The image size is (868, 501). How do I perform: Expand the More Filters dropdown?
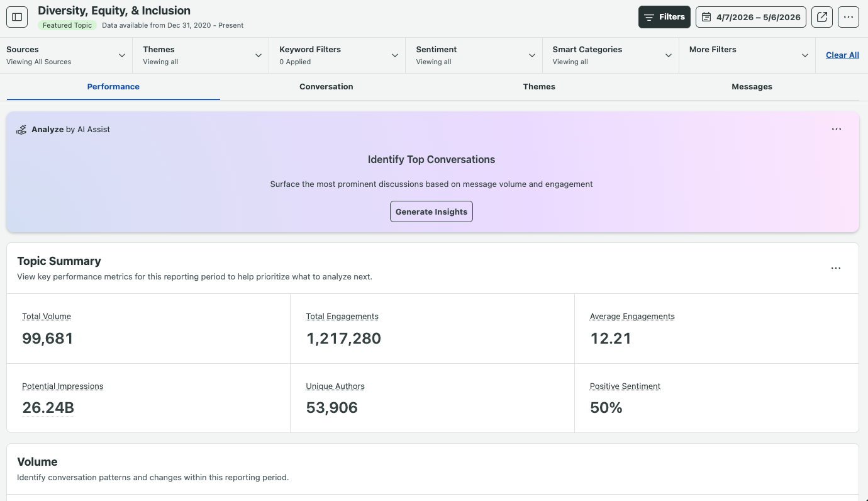747,55
